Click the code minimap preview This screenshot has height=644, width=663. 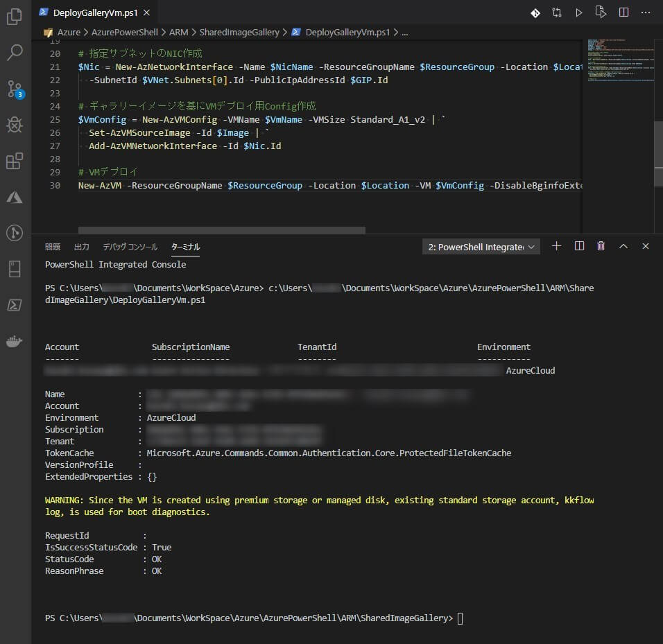click(620, 60)
